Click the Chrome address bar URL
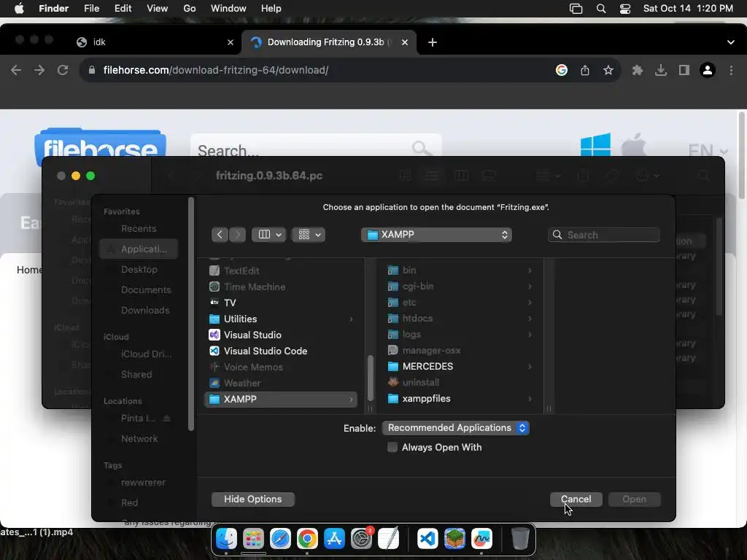The height and width of the screenshot is (560, 747). (x=216, y=71)
